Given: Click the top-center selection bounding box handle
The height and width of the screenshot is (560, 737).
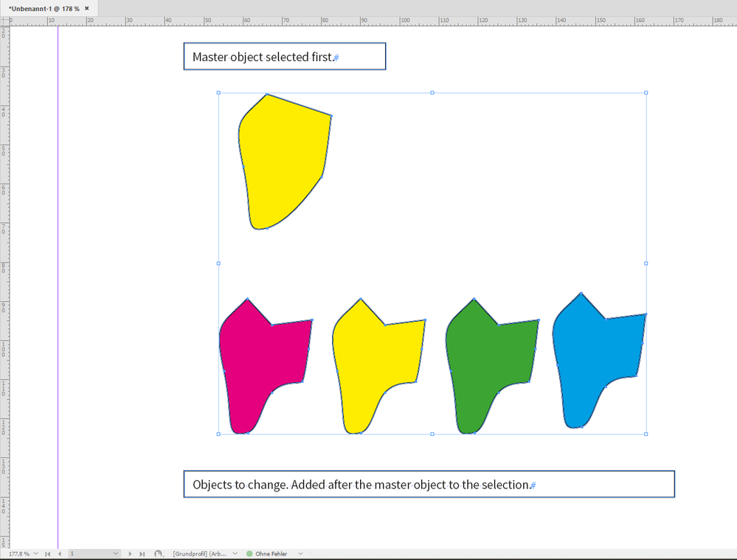Looking at the screenshot, I should [432, 93].
